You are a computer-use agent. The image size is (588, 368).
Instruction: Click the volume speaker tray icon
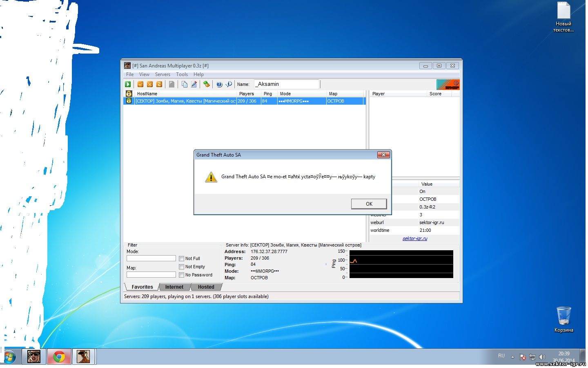pos(542,357)
